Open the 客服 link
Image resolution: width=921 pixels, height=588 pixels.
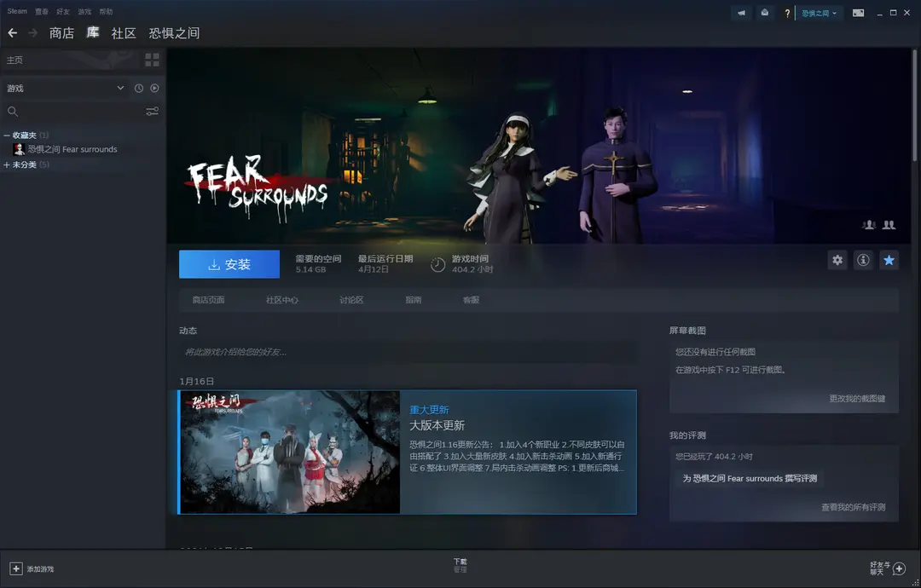click(x=471, y=300)
